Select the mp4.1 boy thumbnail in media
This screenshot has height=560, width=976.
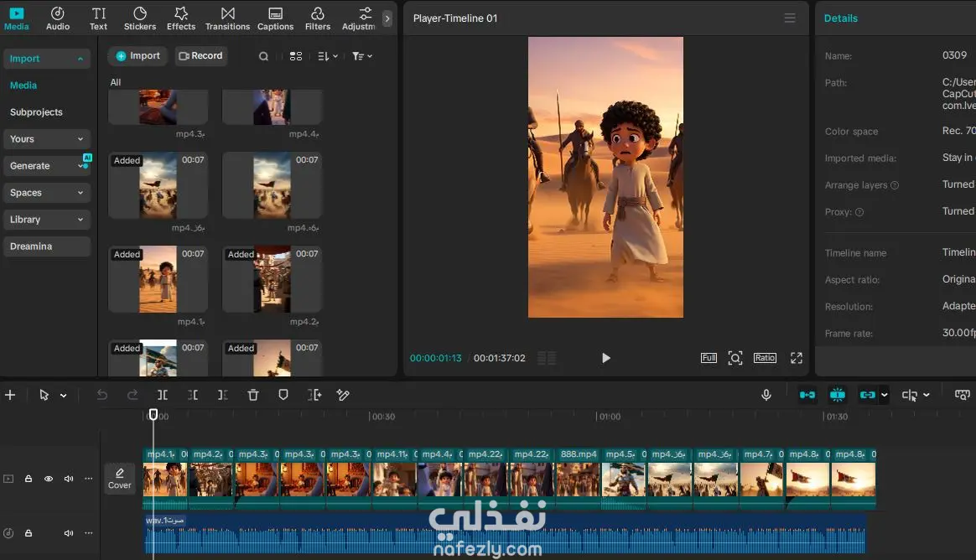158,279
